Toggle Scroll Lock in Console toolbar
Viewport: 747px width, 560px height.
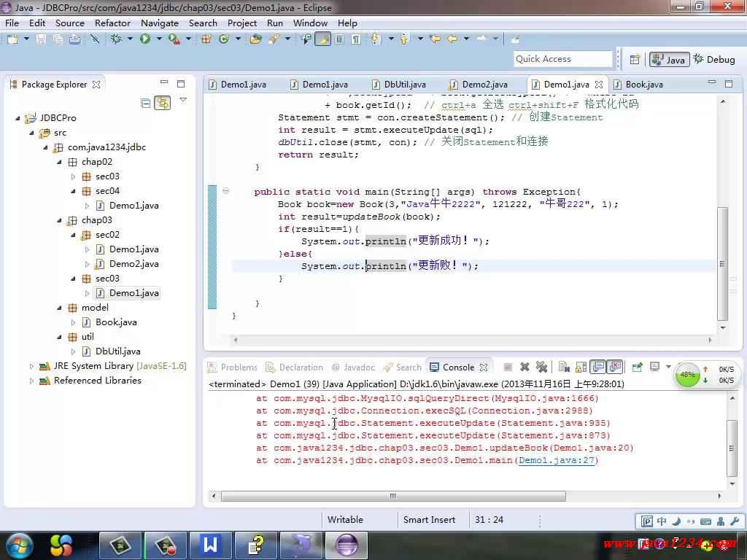[x=581, y=367]
